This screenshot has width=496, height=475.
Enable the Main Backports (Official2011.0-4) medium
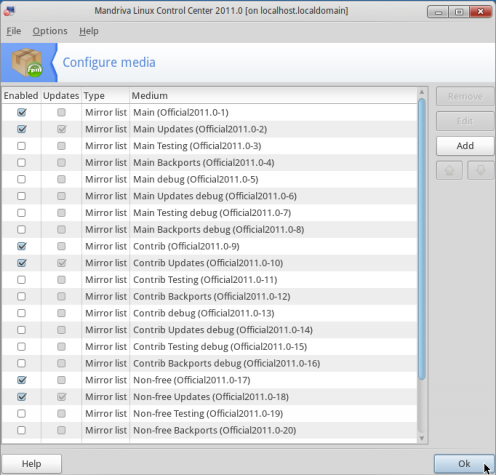22,163
